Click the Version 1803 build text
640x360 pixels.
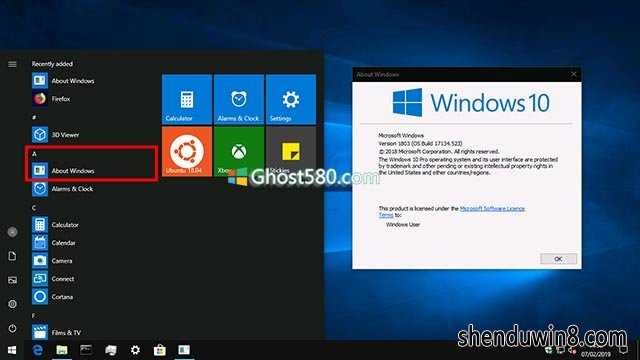tap(420, 143)
